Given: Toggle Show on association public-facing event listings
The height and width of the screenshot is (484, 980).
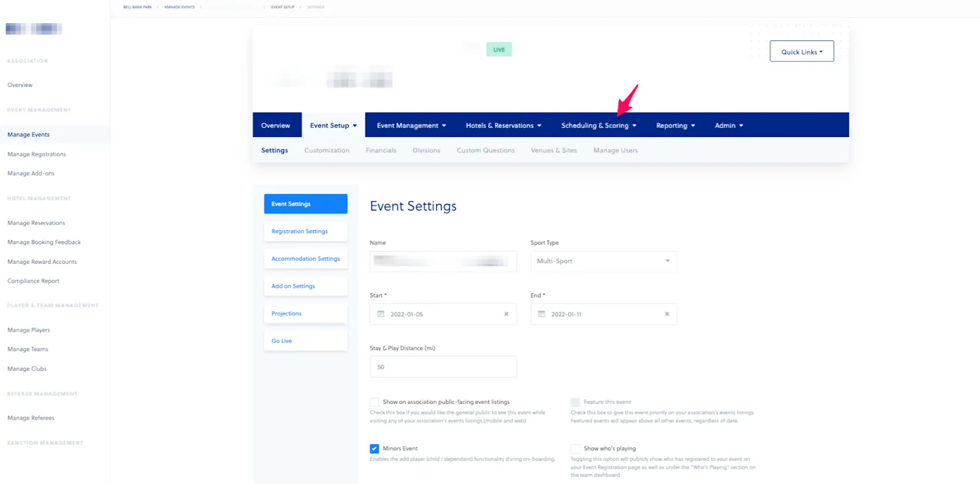Looking at the screenshot, I should pyautogui.click(x=374, y=402).
